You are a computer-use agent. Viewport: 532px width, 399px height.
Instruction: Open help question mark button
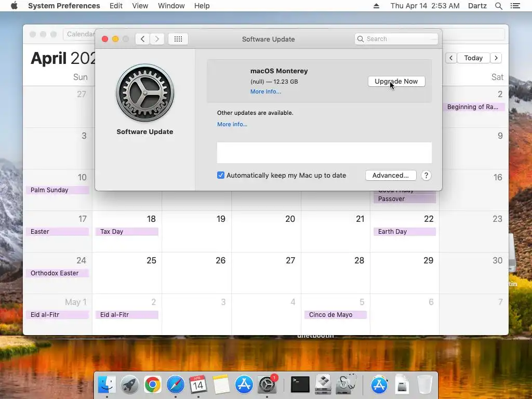(426, 176)
